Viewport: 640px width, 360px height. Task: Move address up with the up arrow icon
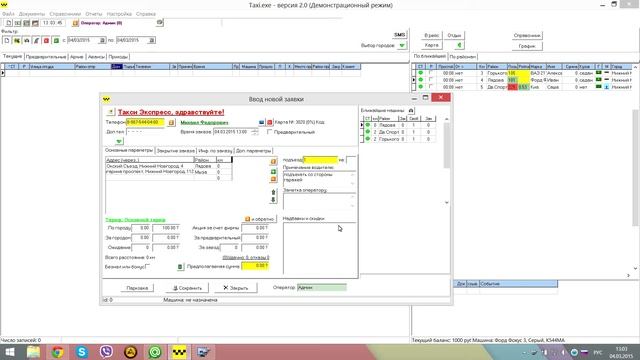point(273,192)
